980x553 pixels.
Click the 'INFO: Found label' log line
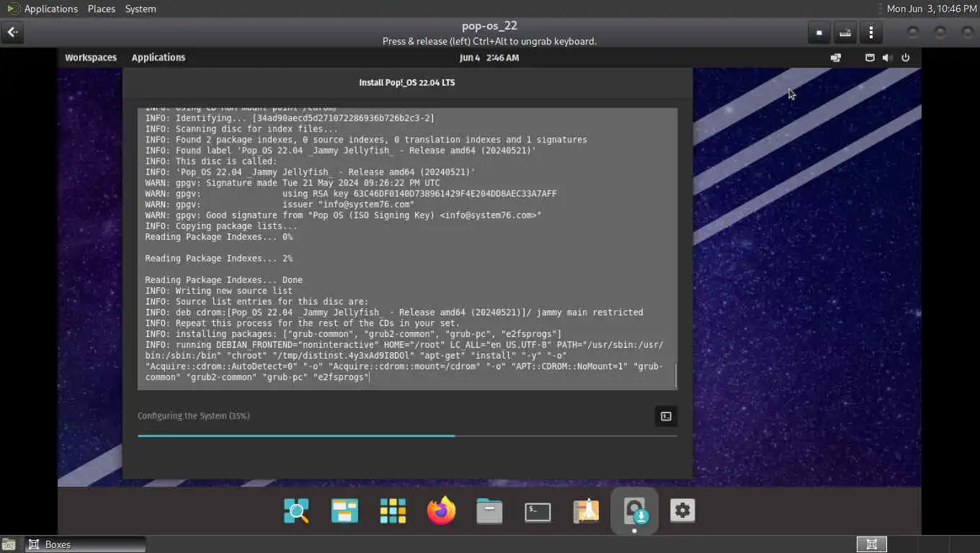coord(340,150)
